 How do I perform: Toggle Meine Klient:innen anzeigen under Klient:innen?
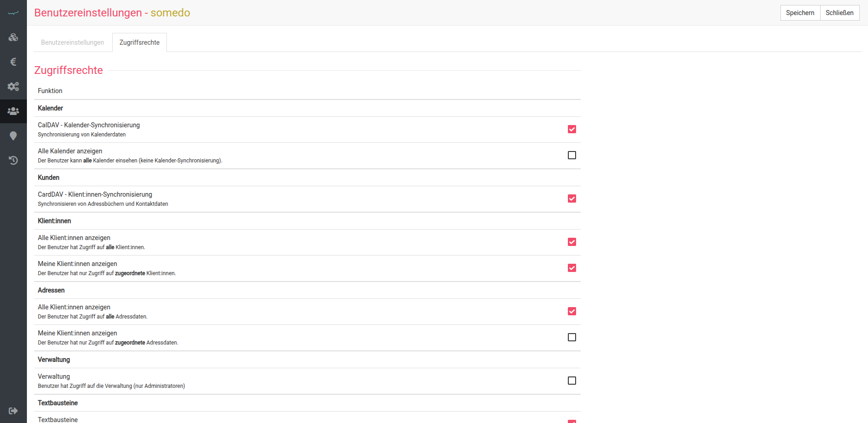[x=572, y=268]
